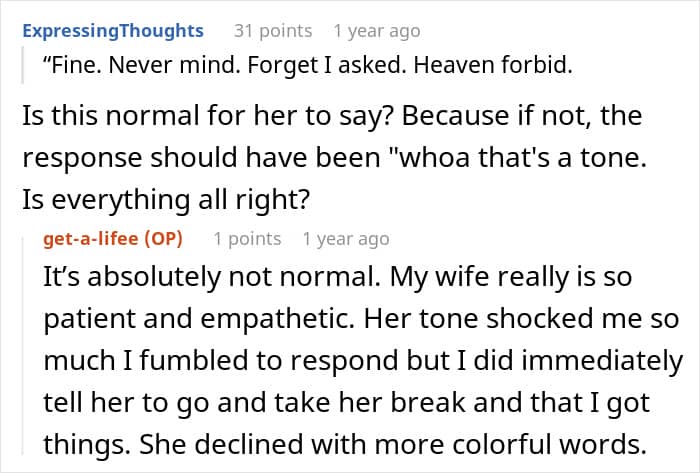Click the "31 points" score
700x473 pixels.
point(273,31)
